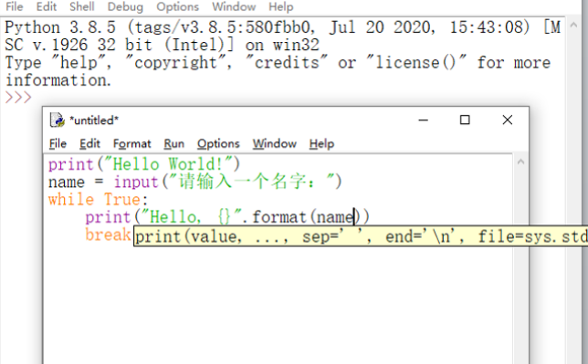Viewport: 588px width, 364px height.
Task: Click shell window scrollbar up arrow
Action: [x=573, y=26]
